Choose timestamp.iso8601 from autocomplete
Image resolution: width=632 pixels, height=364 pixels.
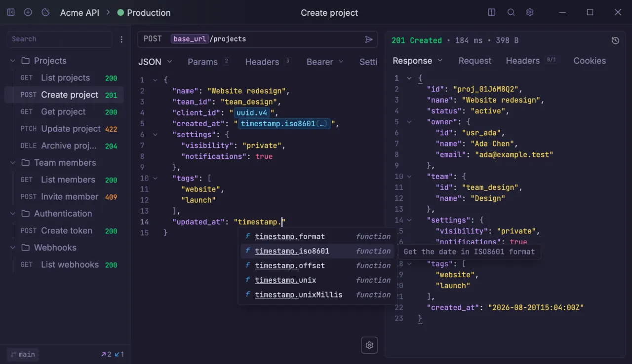click(317, 251)
